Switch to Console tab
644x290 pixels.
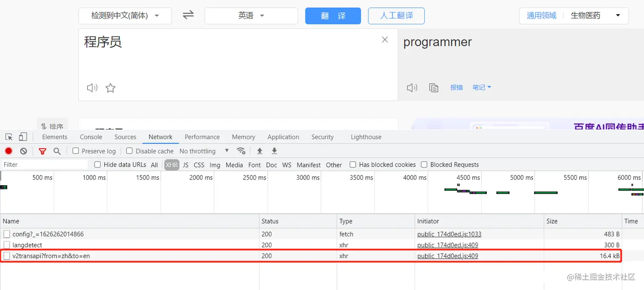click(91, 137)
